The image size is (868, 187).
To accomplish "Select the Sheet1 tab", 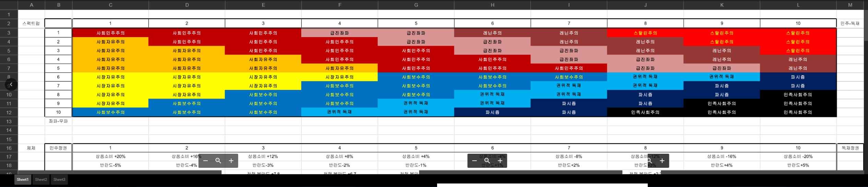I will click(x=23, y=179).
